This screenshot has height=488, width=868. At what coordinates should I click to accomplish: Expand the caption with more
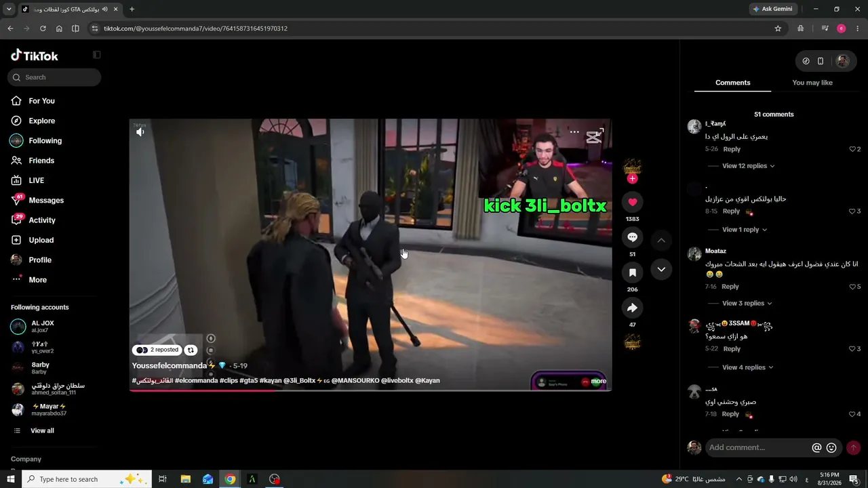pyautogui.click(x=598, y=381)
